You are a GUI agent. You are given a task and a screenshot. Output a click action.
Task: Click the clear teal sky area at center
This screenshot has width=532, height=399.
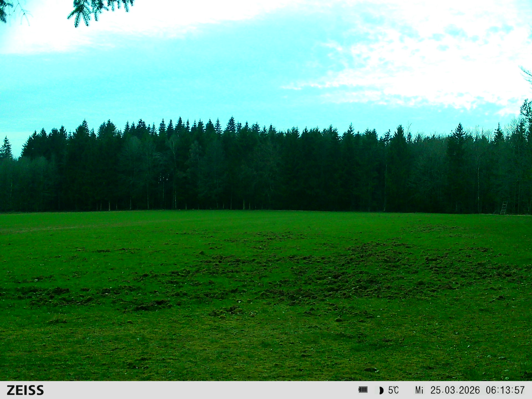point(222,78)
